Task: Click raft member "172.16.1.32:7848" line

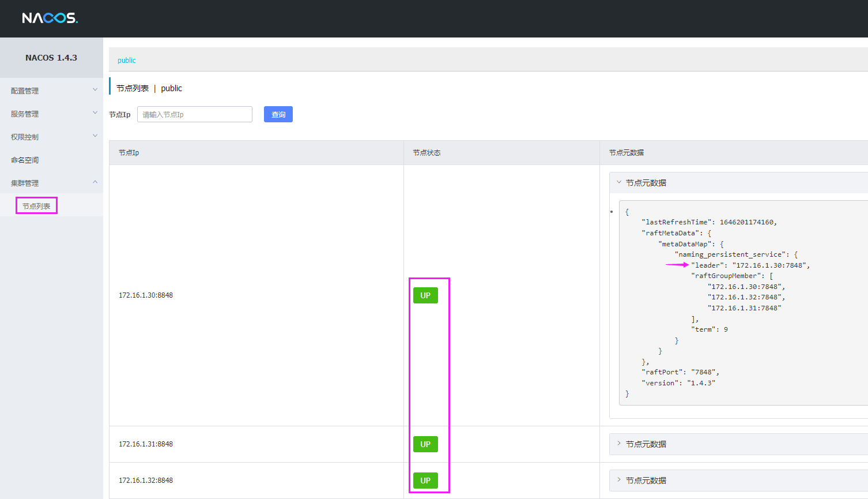Action: (x=746, y=297)
